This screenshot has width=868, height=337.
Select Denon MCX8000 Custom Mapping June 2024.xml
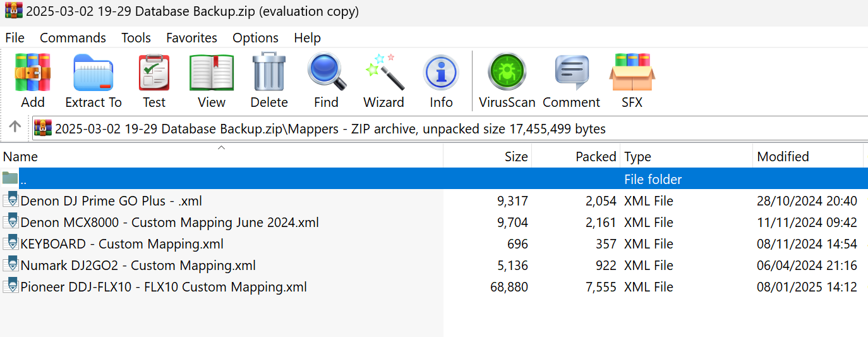(x=169, y=223)
